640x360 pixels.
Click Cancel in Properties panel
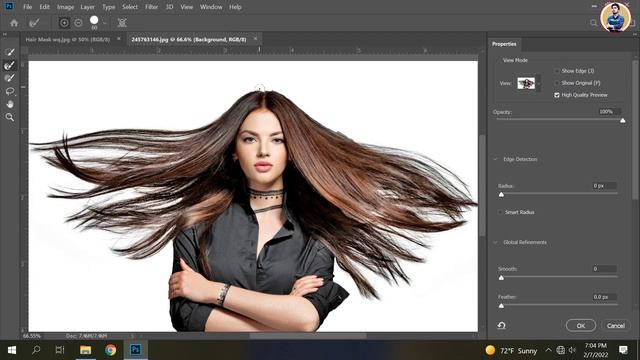[616, 325]
